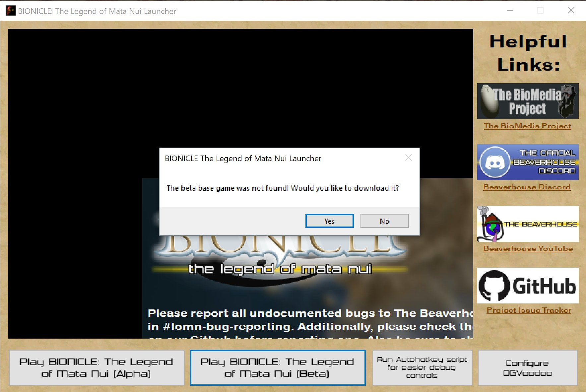Launch Legend of Mata Nui Alpha
This screenshot has height=392, width=586.
(97, 368)
